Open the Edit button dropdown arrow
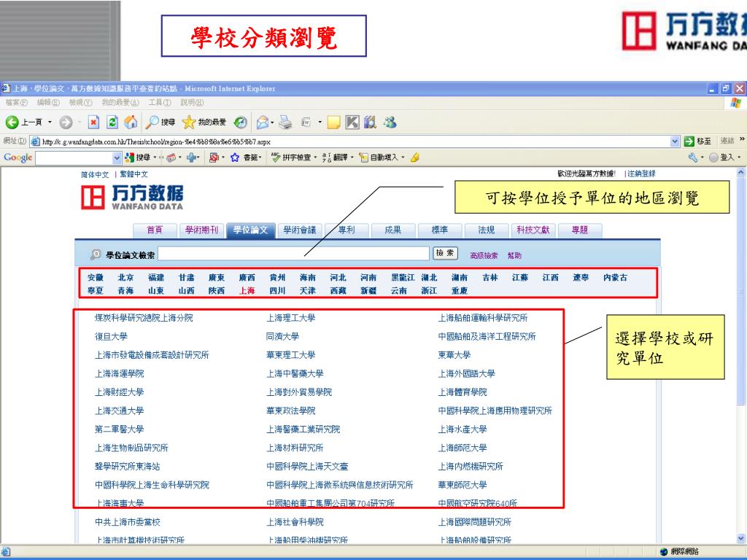 (x=320, y=122)
